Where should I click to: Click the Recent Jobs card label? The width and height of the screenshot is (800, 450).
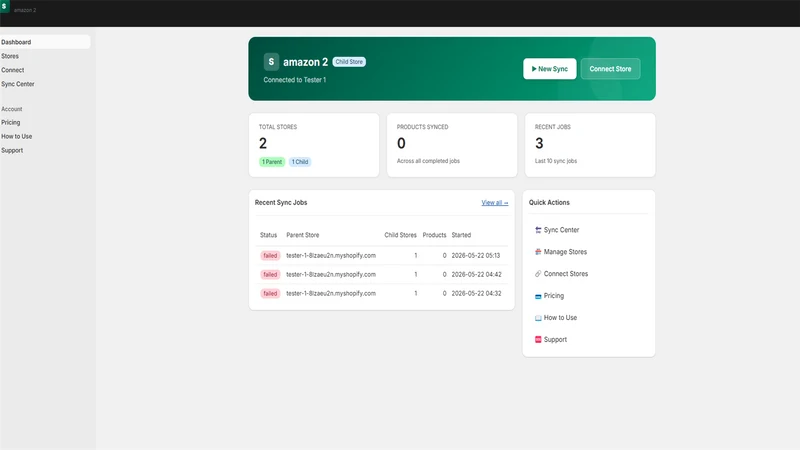tap(553, 127)
